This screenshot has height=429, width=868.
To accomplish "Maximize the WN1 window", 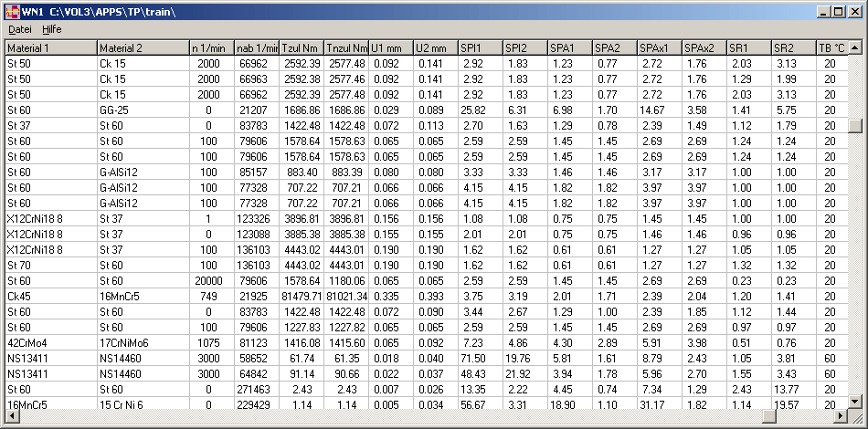I will point(838,11).
